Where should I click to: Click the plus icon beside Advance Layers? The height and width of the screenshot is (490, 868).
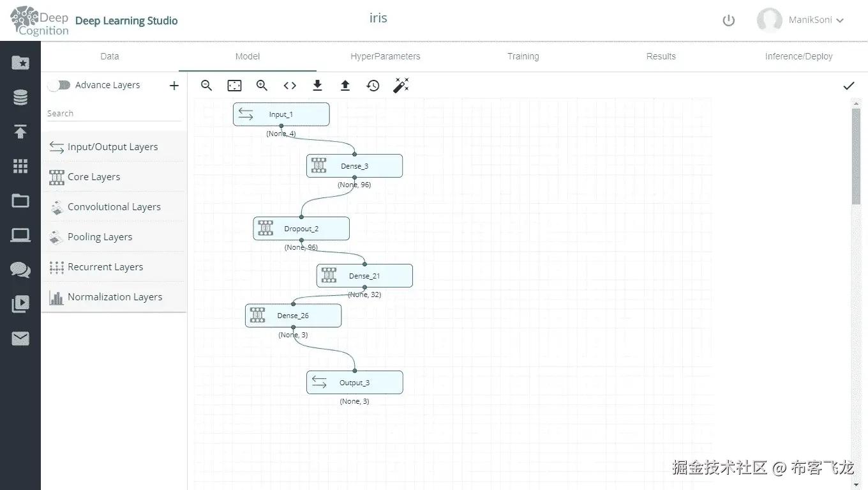pos(174,86)
